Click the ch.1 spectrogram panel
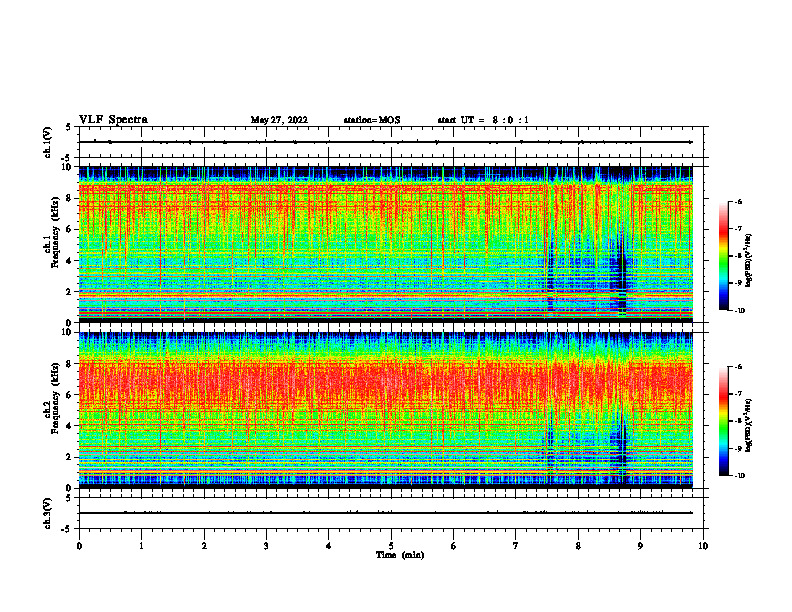Image resolution: width=792 pixels, height=612 pixels. 385,244
